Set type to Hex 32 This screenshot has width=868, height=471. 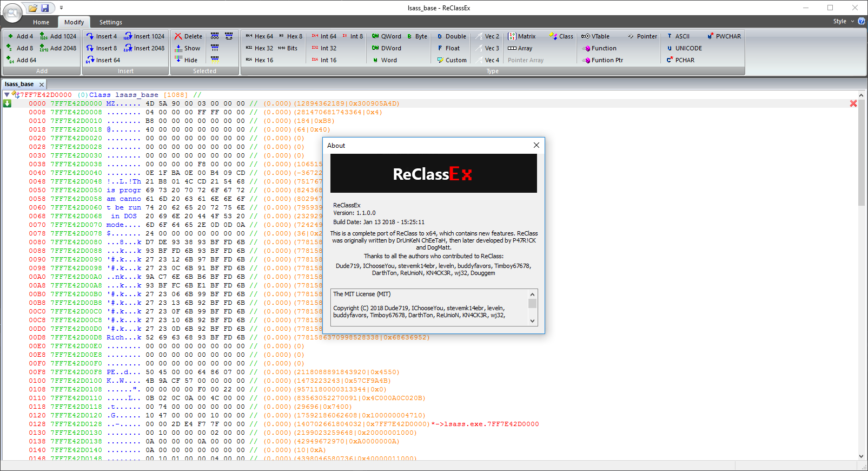coord(260,48)
